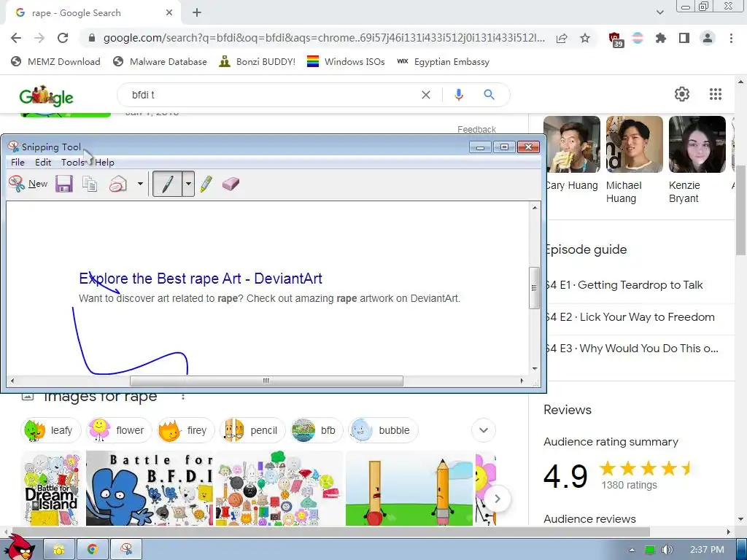Open the Battle for B.F.D.I image
The height and width of the screenshot is (560, 747).
point(150,488)
